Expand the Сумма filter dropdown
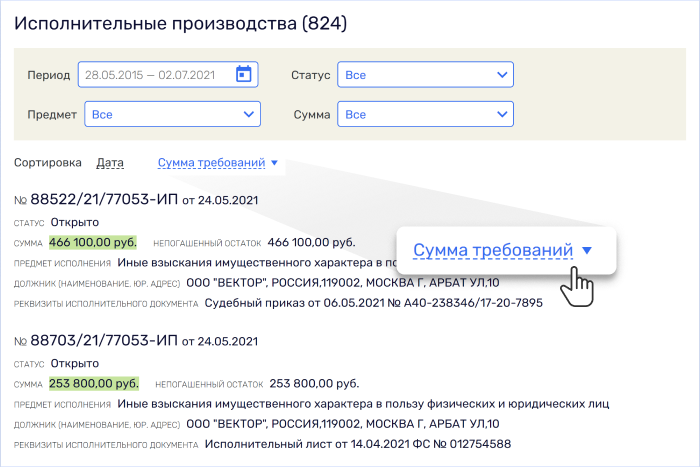Screen dimensions: 700x467 (425, 114)
